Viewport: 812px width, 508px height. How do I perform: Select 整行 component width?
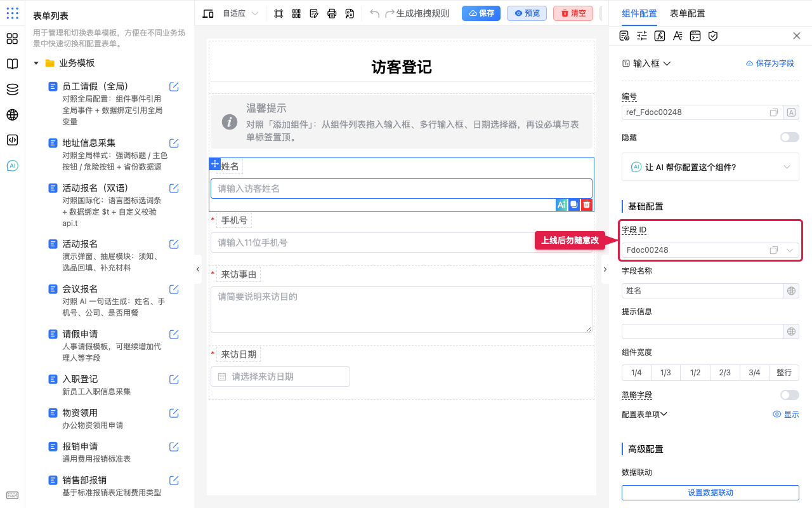pos(784,373)
